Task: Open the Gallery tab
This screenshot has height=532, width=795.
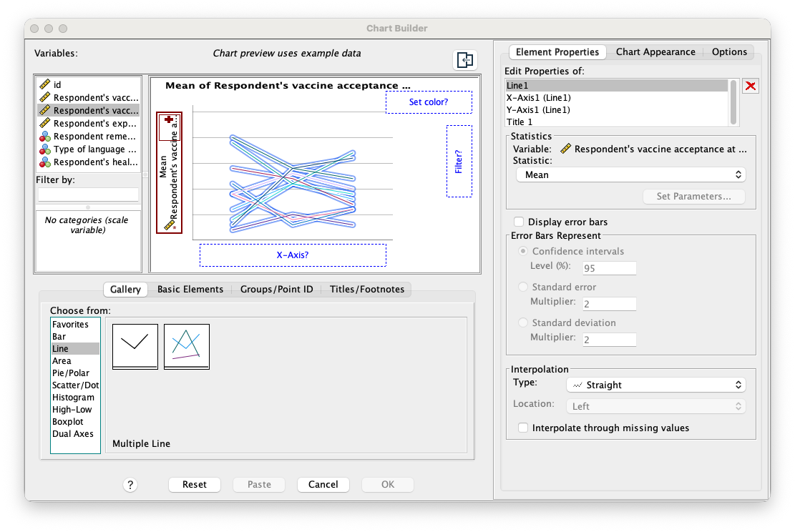Action: click(x=125, y=290)
